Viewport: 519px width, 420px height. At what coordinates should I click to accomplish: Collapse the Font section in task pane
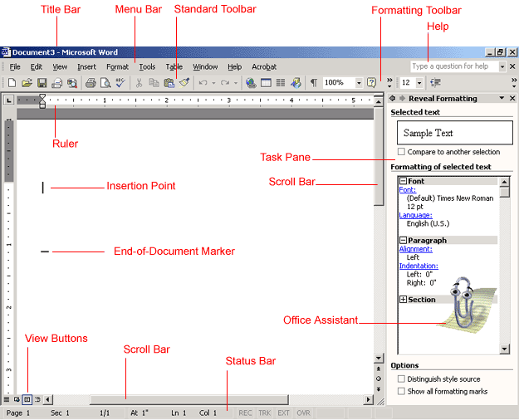click(403, 181)
